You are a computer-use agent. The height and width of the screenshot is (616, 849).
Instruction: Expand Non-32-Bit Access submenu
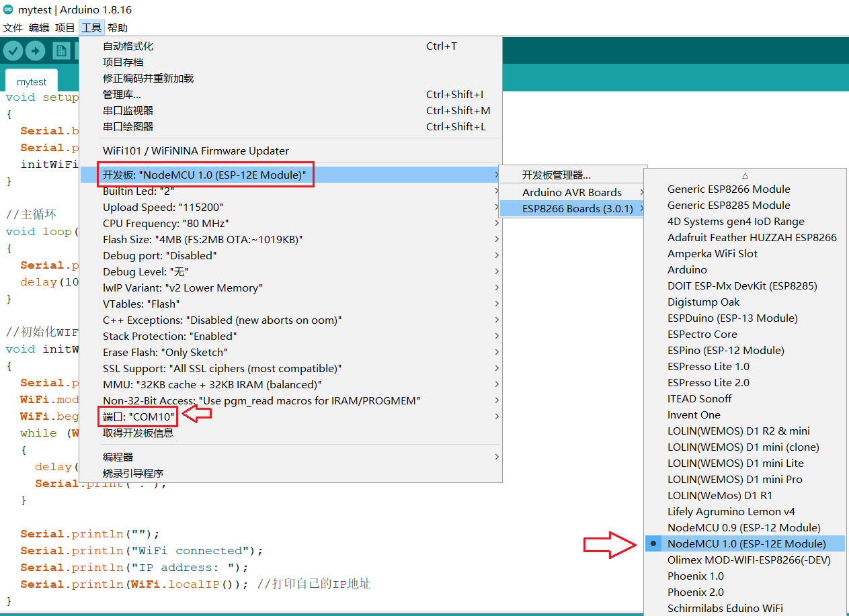point(290,401)
